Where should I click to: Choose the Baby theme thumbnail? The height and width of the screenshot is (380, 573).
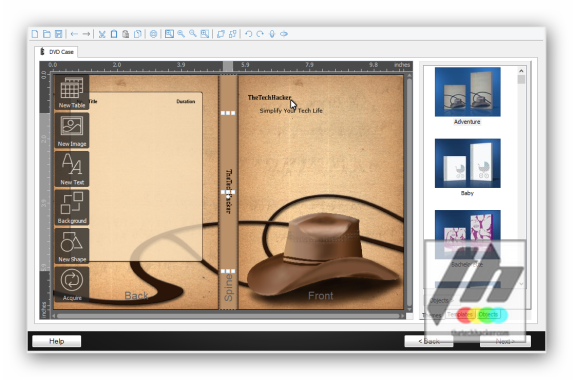[467, 163]
